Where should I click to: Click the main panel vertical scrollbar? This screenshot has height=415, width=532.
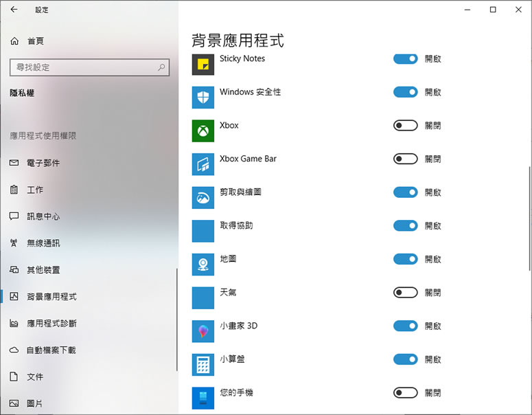[x=529, y=220]
